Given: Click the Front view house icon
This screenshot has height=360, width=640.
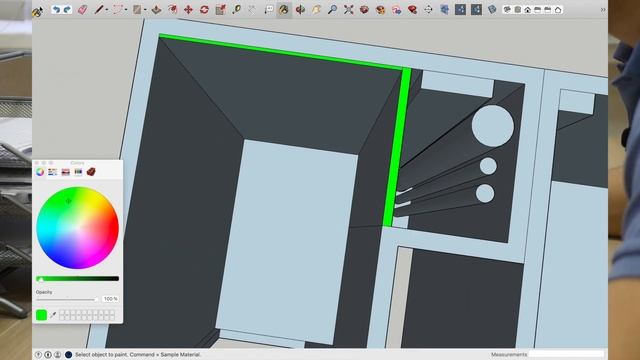Looking at the screenshot, I should pyautogui.click(x=528, y=9).
